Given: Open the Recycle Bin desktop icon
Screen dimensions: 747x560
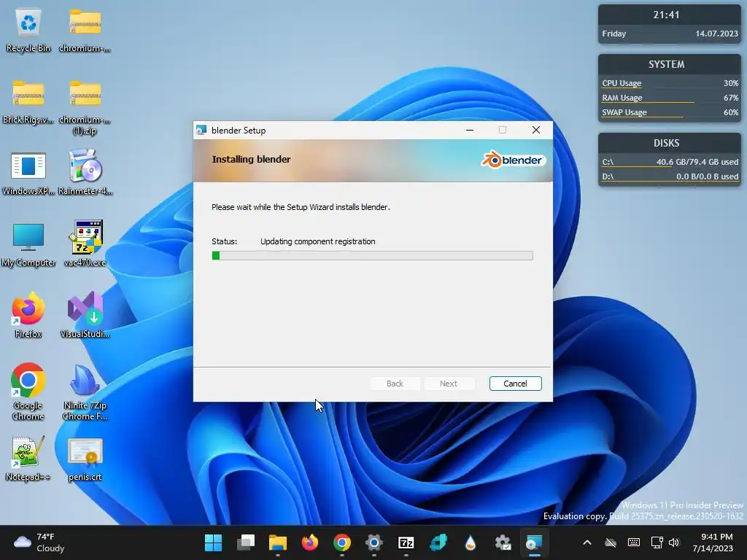Looking at the screenshot, I should tap(28, 30).
